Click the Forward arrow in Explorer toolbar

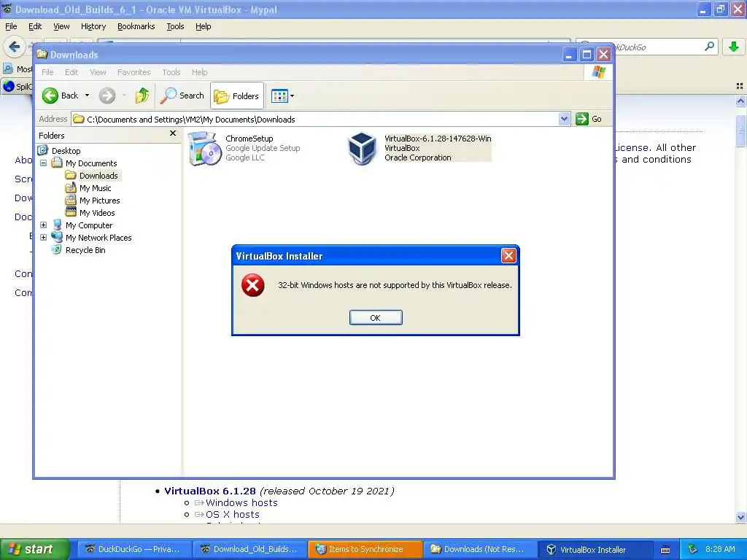click(x=107, y=96)
